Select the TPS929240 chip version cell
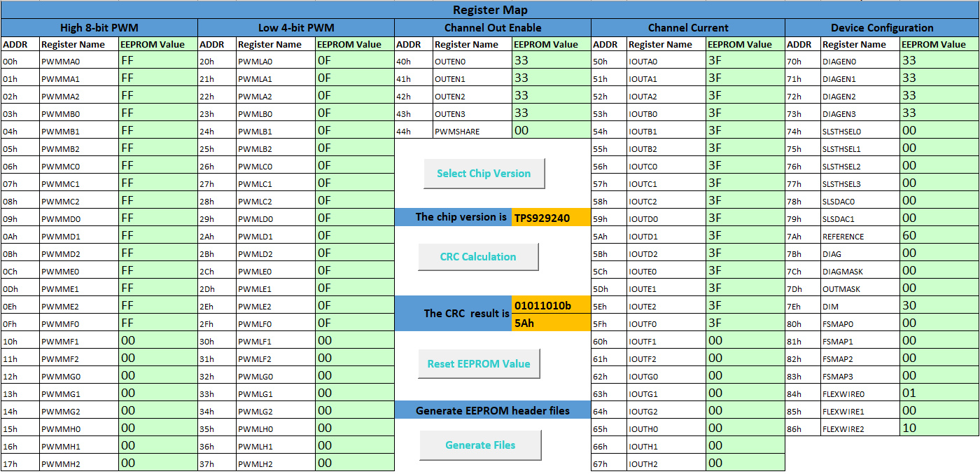Viewport: 980px width, 474px height. tap(552, 218)
